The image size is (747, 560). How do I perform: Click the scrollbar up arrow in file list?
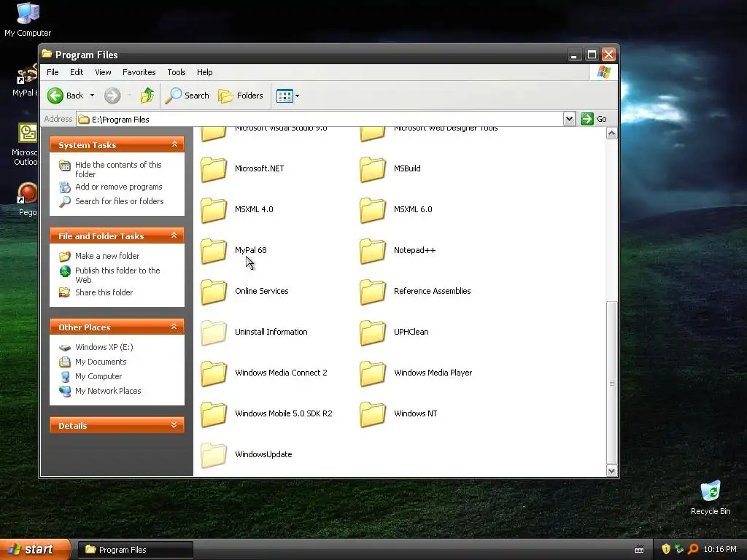point(612,133)
